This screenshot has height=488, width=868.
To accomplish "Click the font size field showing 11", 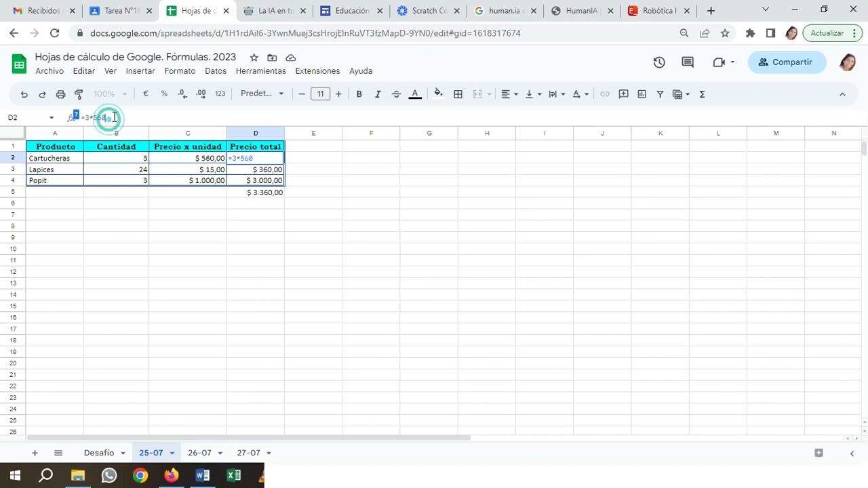I will click(320, 94).
